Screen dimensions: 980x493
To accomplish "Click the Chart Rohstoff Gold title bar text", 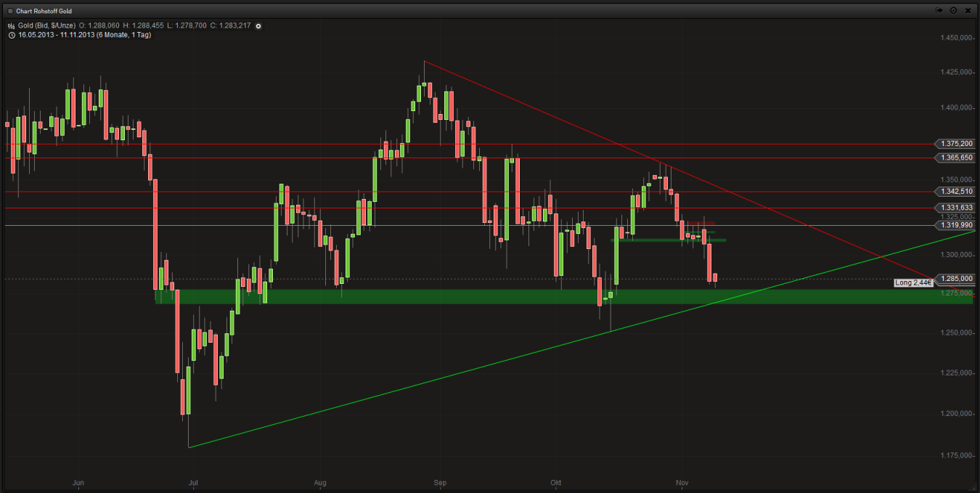I will pyautogui.click(x=44, y=10).
